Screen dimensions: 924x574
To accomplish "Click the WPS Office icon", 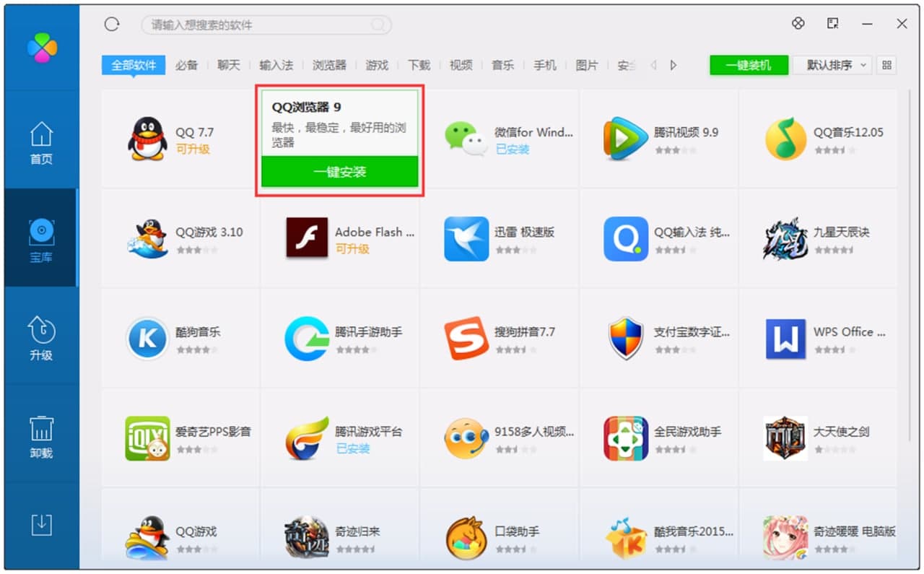I will 785,339.
